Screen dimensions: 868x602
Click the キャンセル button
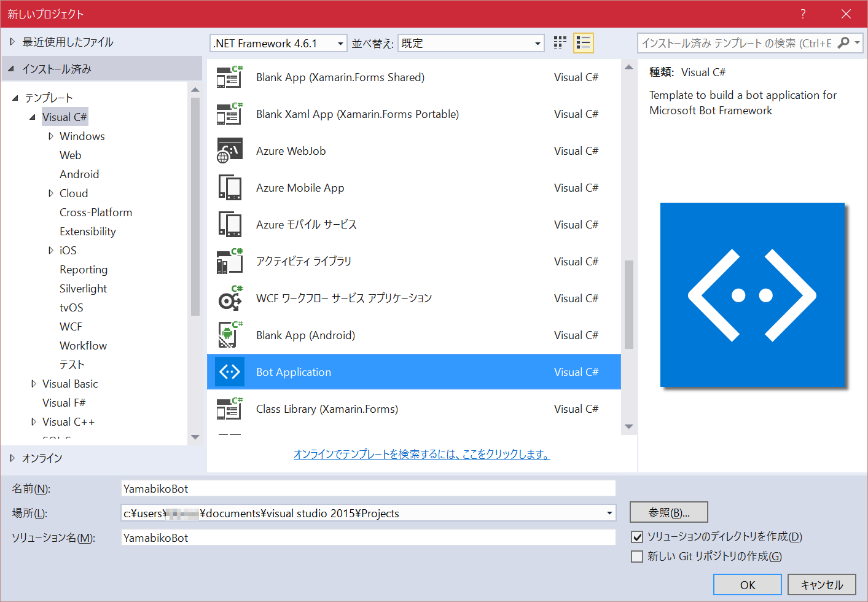click(x=822, y=585)
